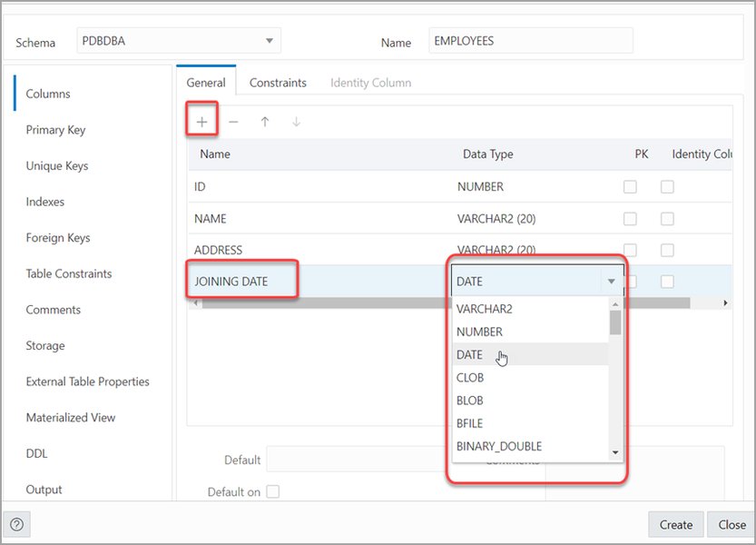Remove column using the minus icon

coord(233,122)
